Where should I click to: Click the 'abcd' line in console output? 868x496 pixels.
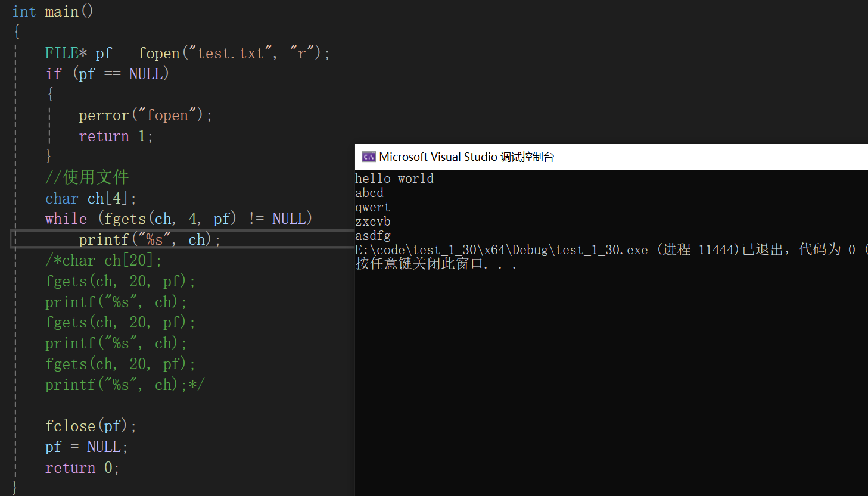point(369,193)
